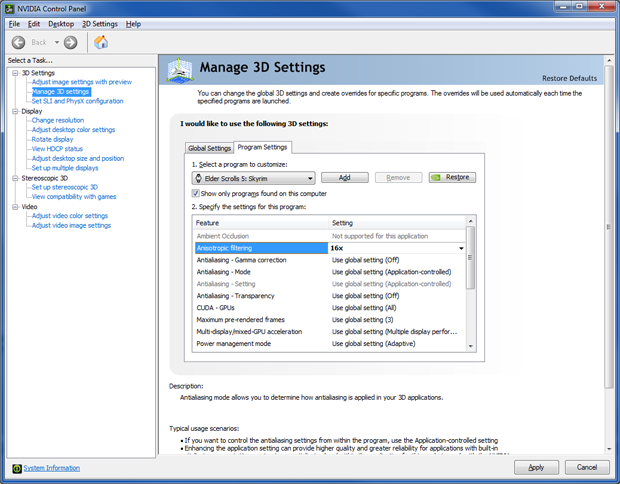This screenshot has width=620, height=484.
Task: Select Antialiasing - Transparency feature row
Action: point(329,296)
